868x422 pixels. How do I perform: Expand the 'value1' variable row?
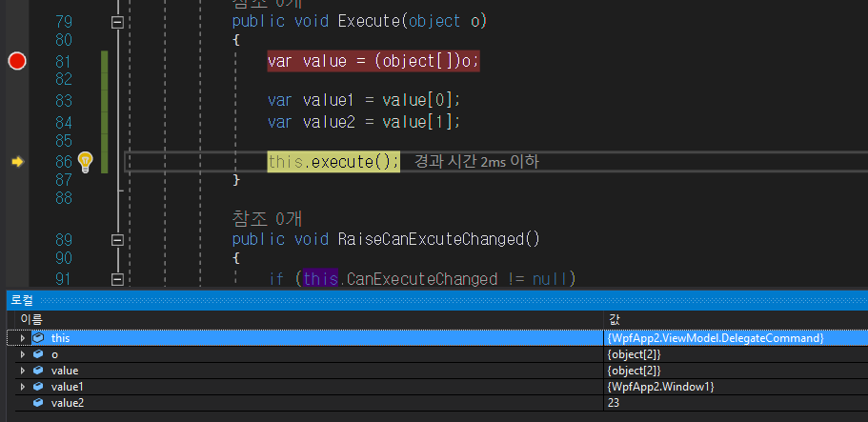23,387
